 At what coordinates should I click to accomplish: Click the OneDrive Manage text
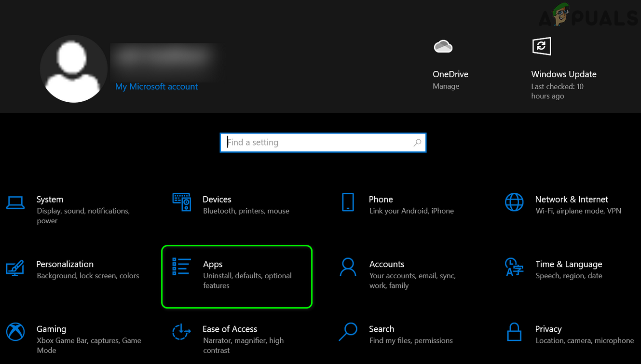tap(446, 86)
